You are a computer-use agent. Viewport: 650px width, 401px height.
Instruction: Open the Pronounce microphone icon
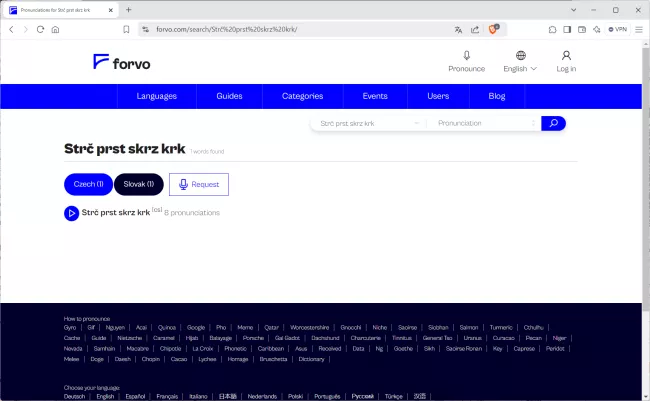[466, 56]
